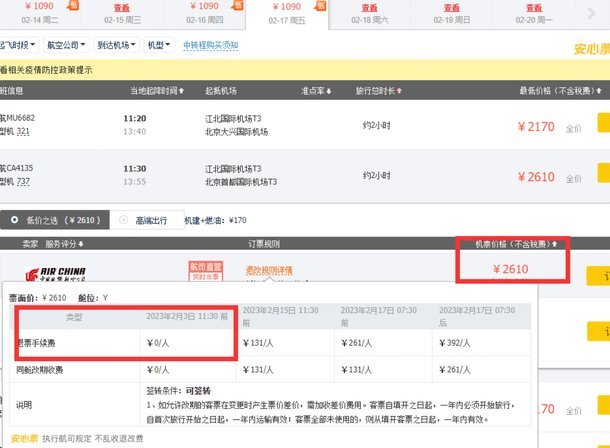Click the 航司直营 badge icon

pos(206,271)
